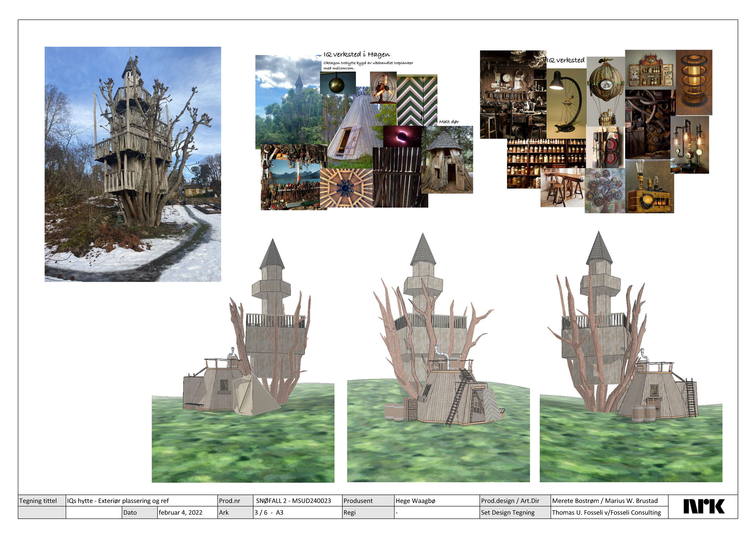Click the large treehouse tower photograph
Image resolution: width=756 pixels, height=534 pixels.
tap(133, 164)
